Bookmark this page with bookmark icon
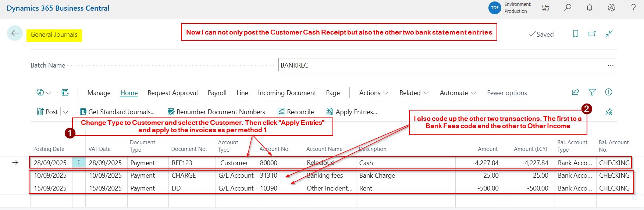 [x=576, y=34]
